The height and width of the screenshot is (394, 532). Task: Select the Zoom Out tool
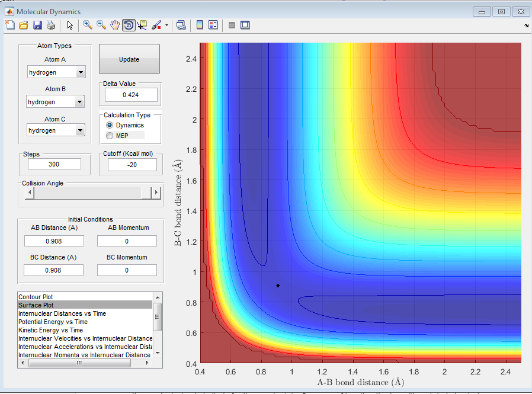click(101, 25)
